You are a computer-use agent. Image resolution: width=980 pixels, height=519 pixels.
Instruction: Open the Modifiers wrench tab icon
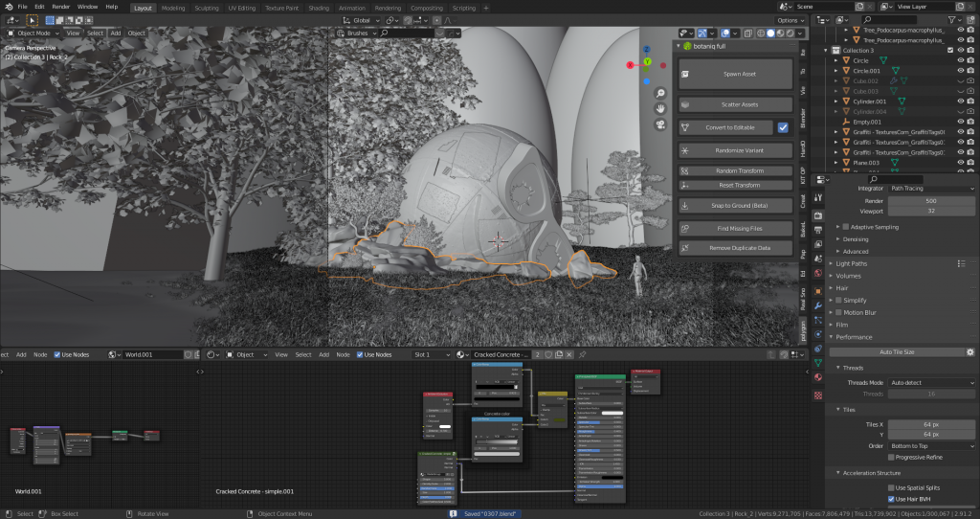pyautogui.click(x=818, y=305)
